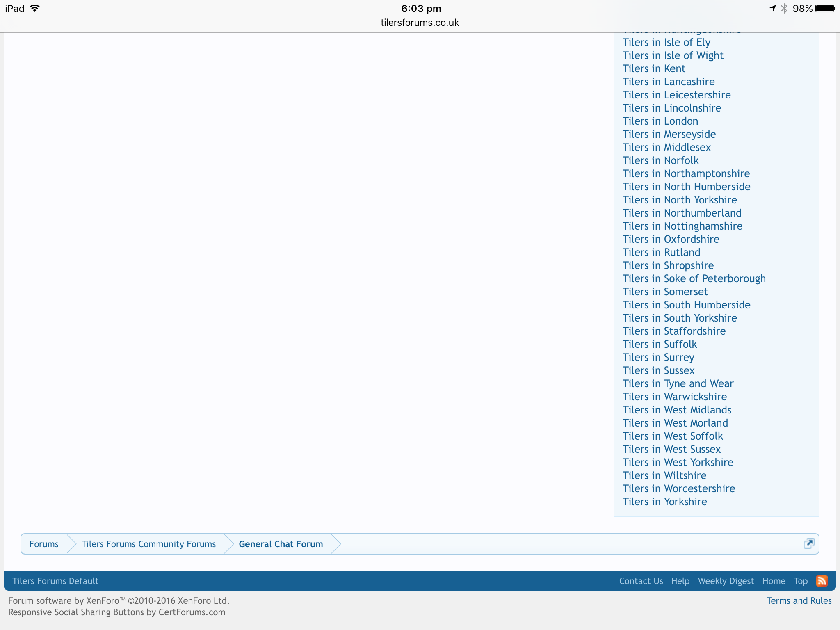Click the Contact Us footer link
This screenshot has width=840, height=630.
(x=641, y=581)
